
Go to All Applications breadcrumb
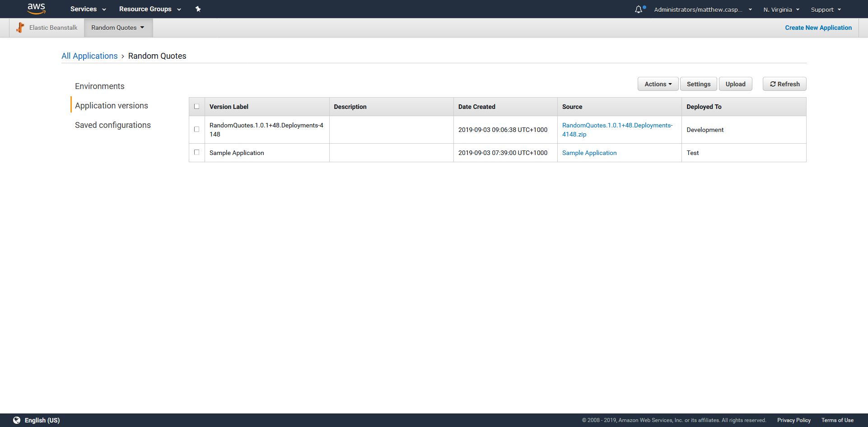tap(89, 56)
